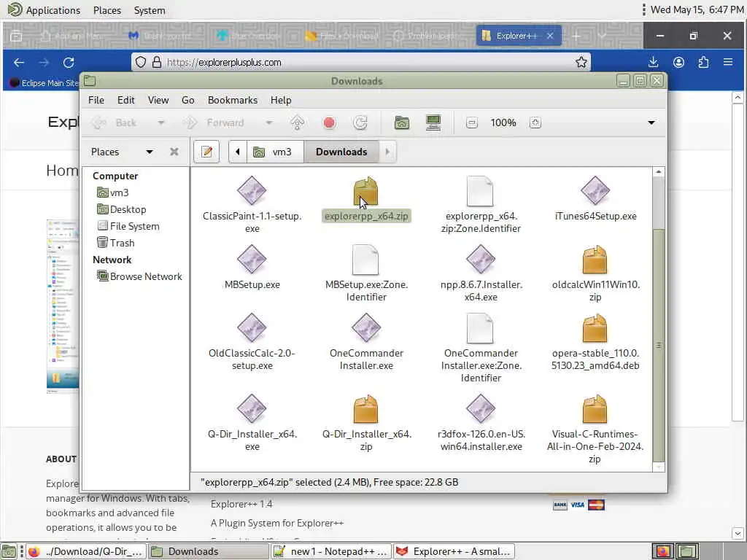Click the Computer toolbar icon
Viewport: 747px width, 560px height.
point(433,122)
